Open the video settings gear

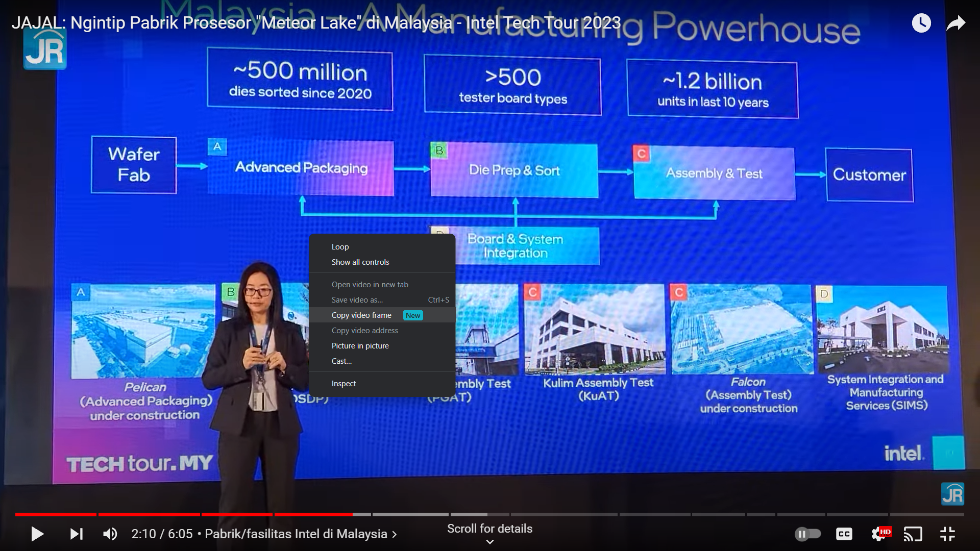879,534
